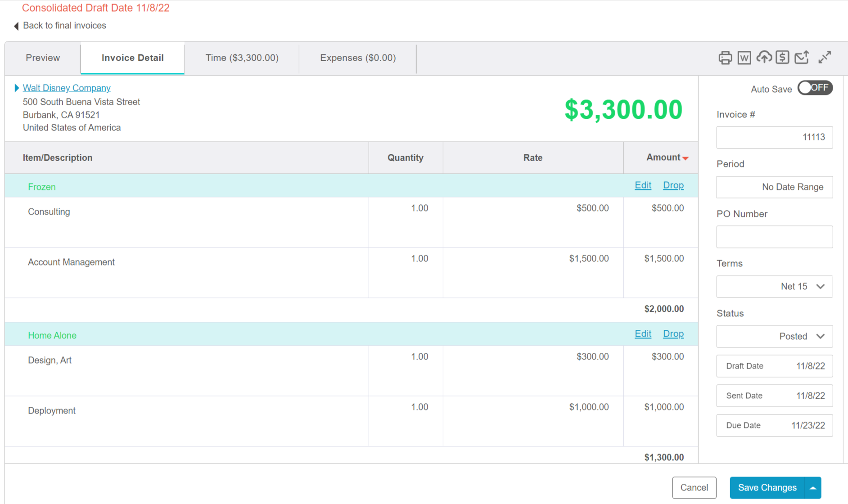Sort by the red Amount arrow
Image resolution: width=848 pixels, height=504 pixels.
pos(685,158)
